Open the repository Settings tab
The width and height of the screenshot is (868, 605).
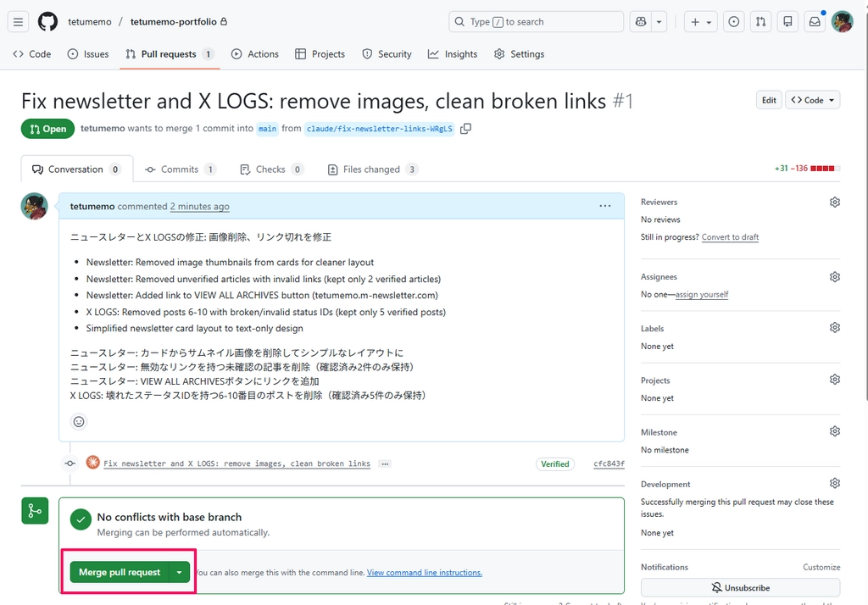519,53
